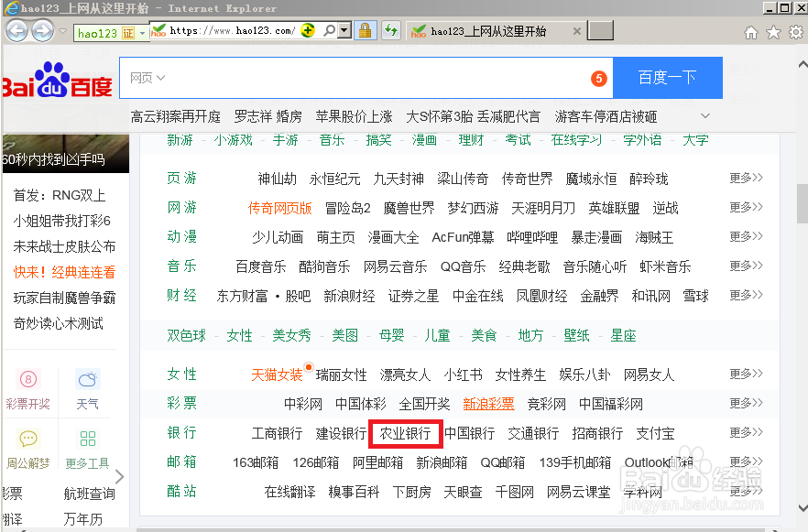The image size is (808, 532).
Task: Open the 在线翻译 link
Action: pyautogui.click(x=290, y=493)
